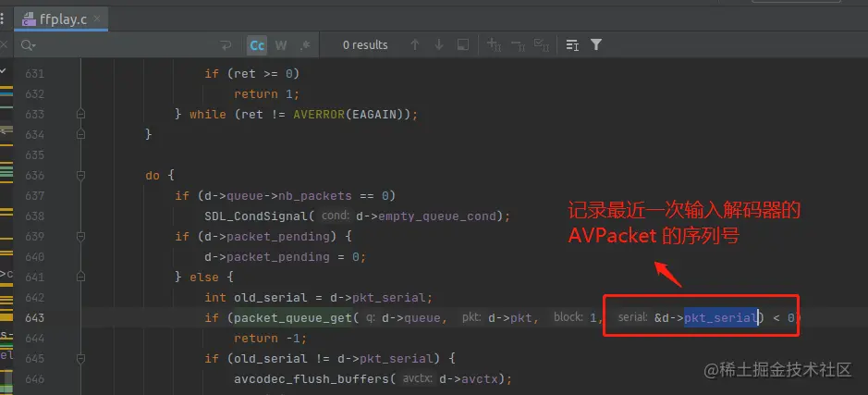Go to next occurrence arrow
The image size is (868, 395).
439,45
